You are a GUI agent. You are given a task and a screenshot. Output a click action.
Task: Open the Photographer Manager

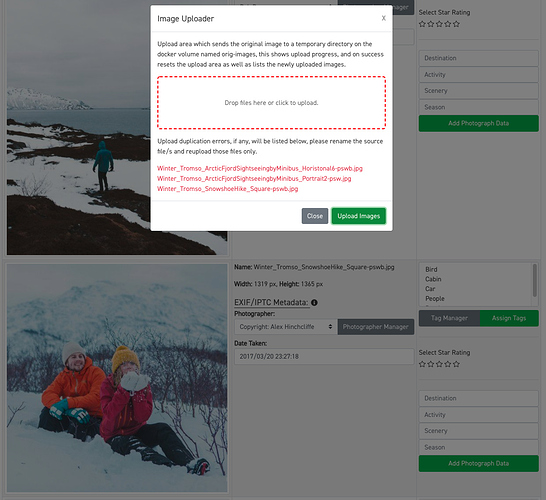pos(376,327)
